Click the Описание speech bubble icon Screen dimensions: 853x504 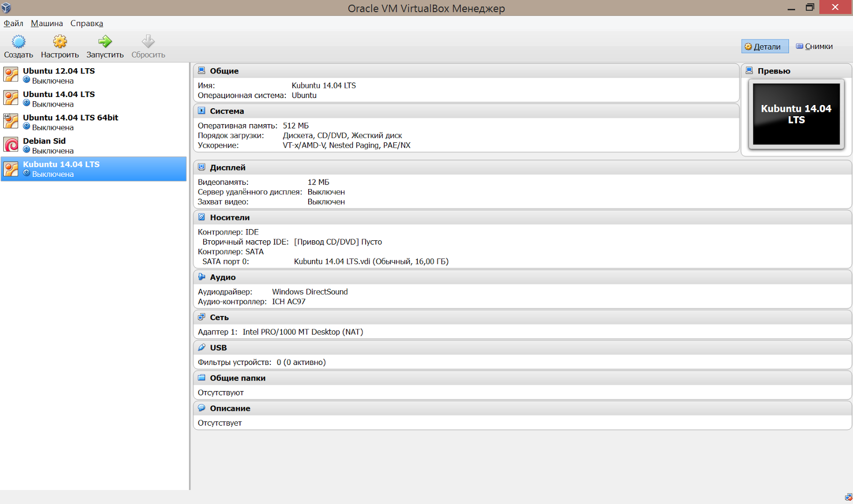tap(202, 408)
